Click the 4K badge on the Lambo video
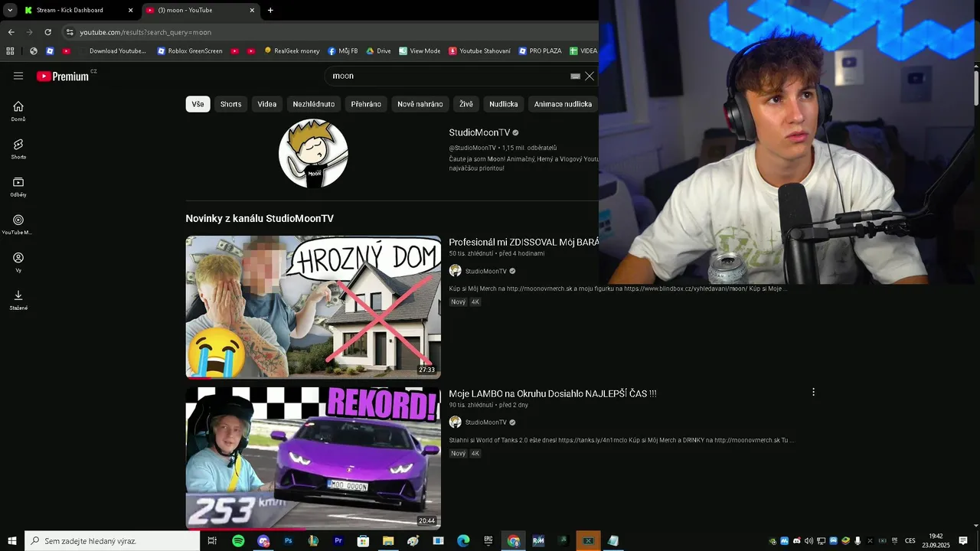 (x=475, y=454)
